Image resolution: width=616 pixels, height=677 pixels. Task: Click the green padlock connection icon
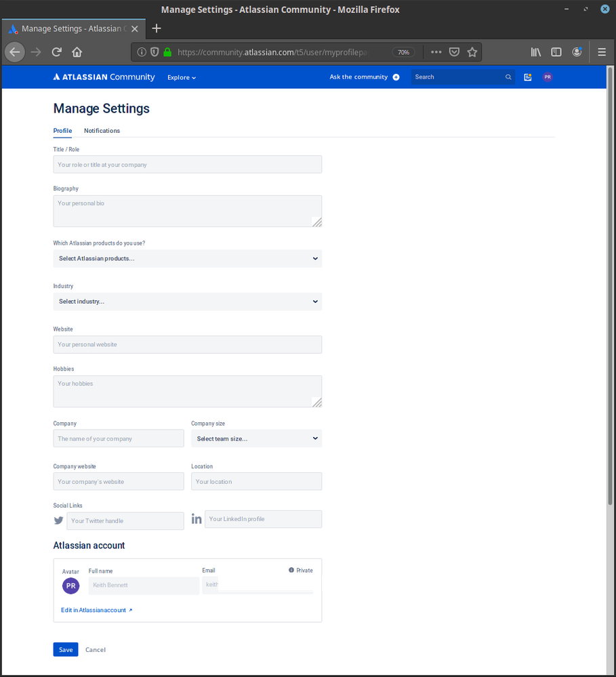167,52
